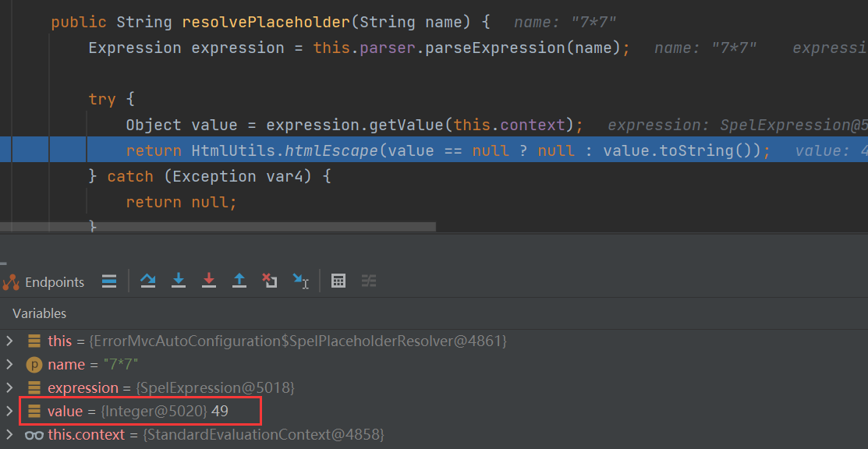The height and width of the screenshot is (449, 868).
Task: Select the Run to Cursor icon
Action: [302, 281]
